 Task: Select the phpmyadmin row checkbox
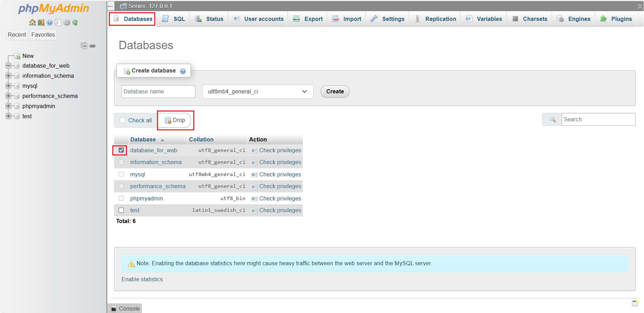pyautogui.click(x=121, y=198)
